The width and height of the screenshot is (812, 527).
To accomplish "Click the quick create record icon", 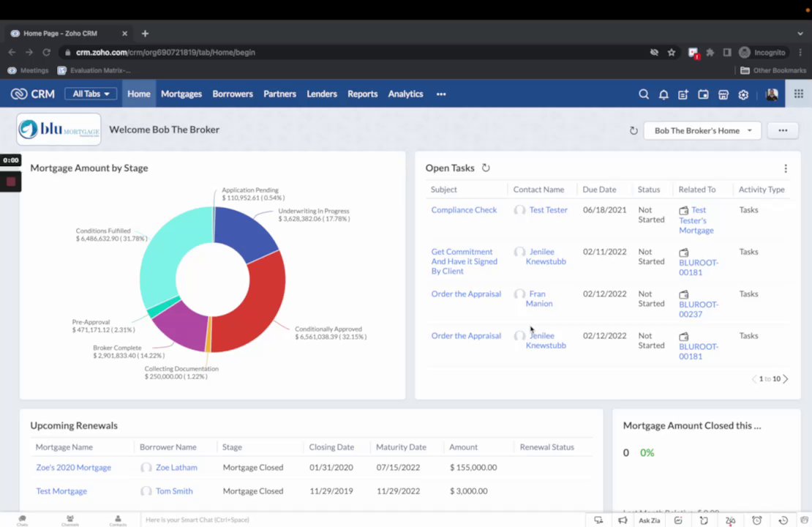I will pos(683,94).
